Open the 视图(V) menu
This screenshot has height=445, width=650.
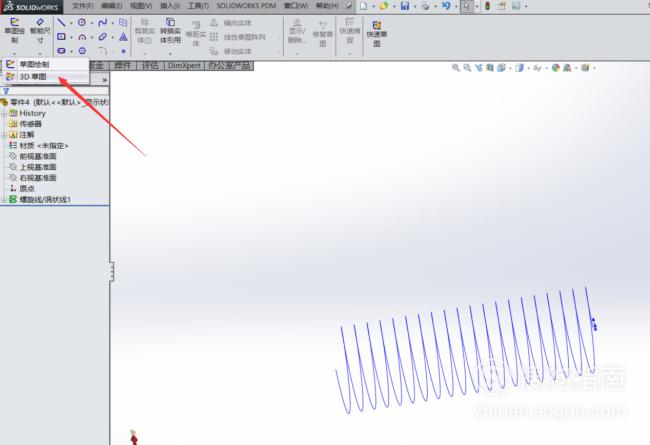pyautogui.click(x=141, y=6)
